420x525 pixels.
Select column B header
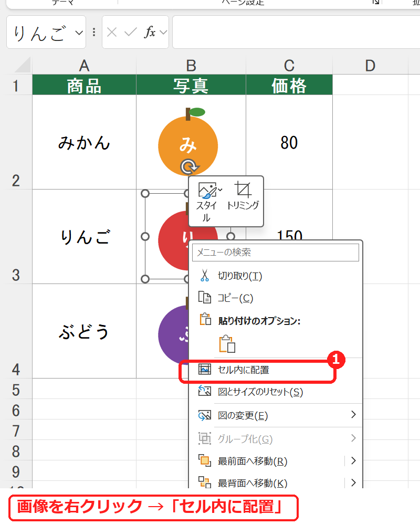[x=191, y=66]
